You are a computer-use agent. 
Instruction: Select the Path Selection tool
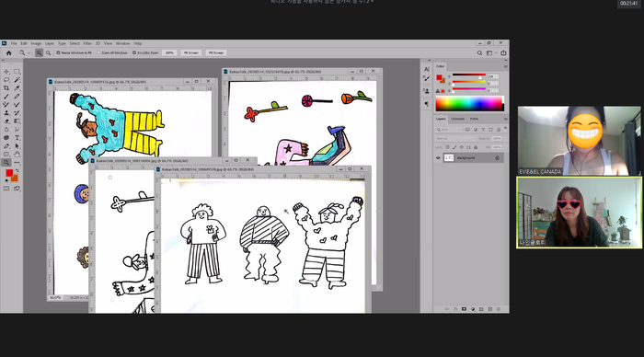(17, 146)
